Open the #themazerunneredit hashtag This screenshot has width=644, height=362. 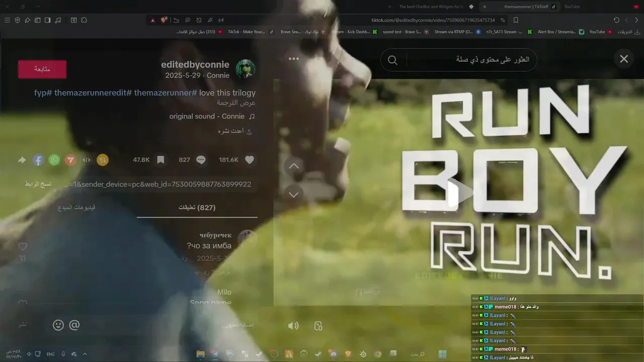pyautogui.click(x=93, y=93)
